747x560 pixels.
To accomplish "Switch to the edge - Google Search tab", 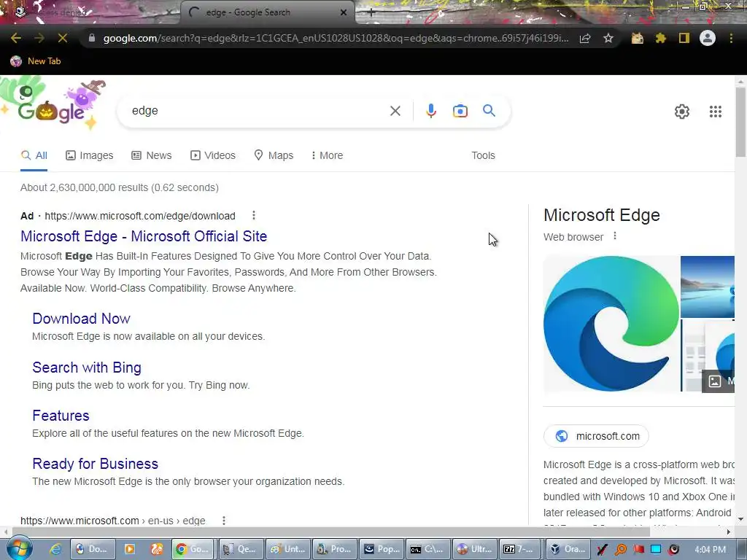I will point(267,12).
